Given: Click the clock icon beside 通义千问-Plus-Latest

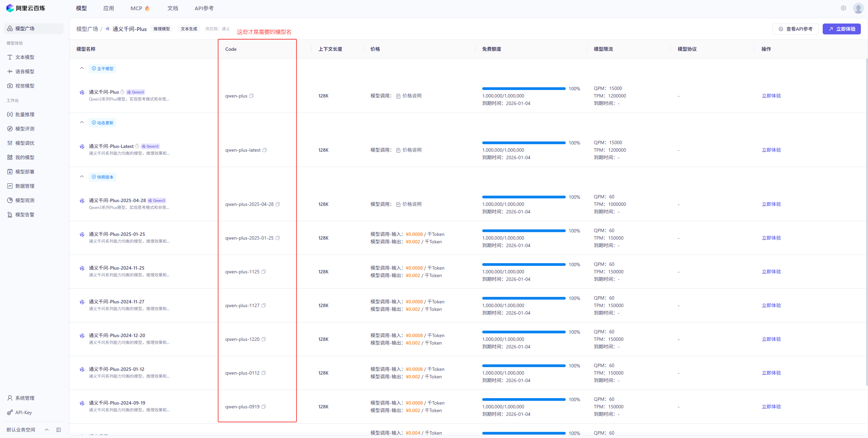Looking at the screenshot, I should pyautogui.click(x=137, y=146).
